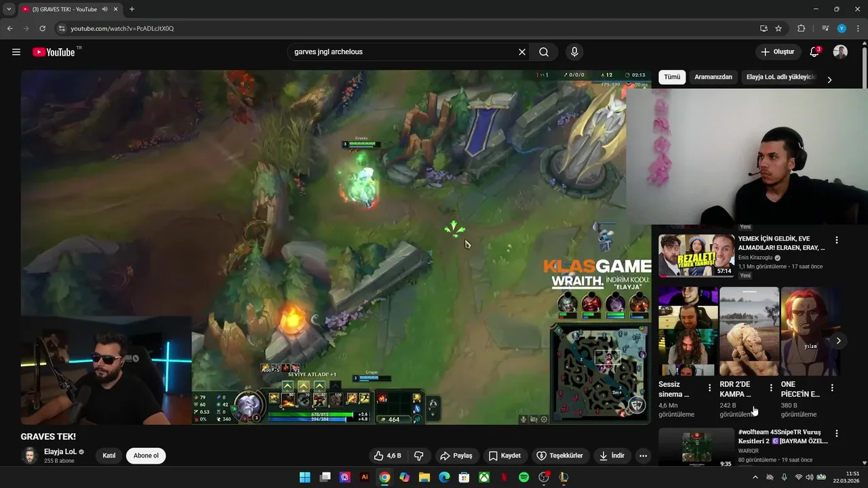Open more actions ellipsis under video
The height and width of the screenshot is (488, 868).
643,456
